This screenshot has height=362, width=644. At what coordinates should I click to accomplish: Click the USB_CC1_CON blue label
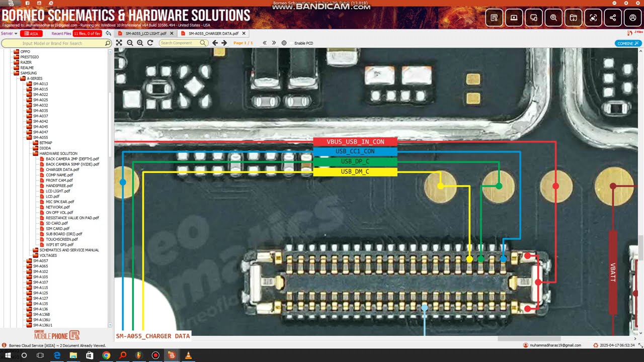(355, 151)
